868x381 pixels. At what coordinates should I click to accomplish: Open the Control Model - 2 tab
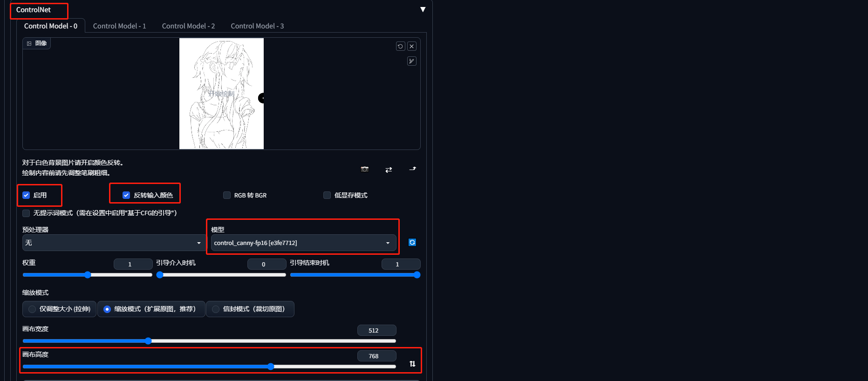pos(188,26)
